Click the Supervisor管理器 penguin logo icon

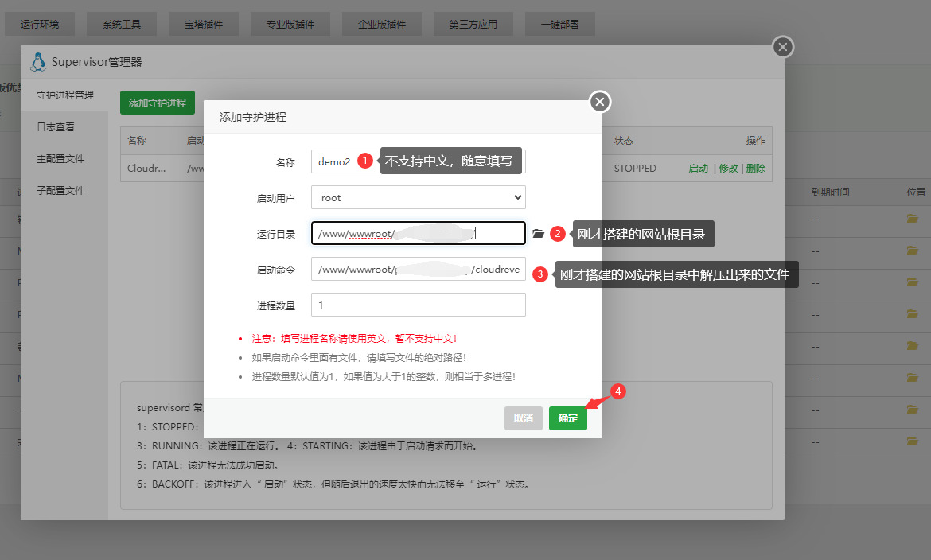[x=37, y=60]
